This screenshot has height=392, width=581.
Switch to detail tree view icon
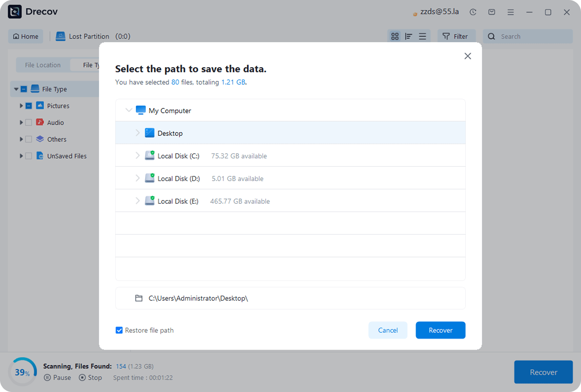pyautogui.click(x=409, y=36)
